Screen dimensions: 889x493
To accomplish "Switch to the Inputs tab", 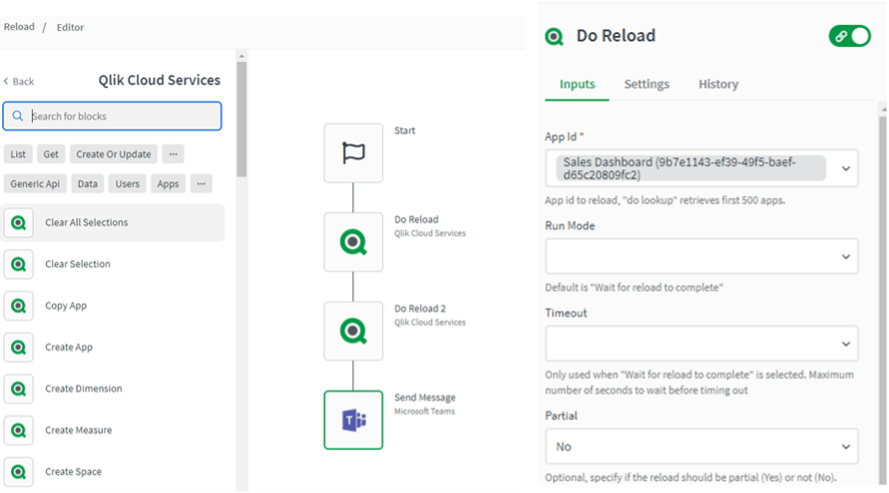I will click(577, 84).
